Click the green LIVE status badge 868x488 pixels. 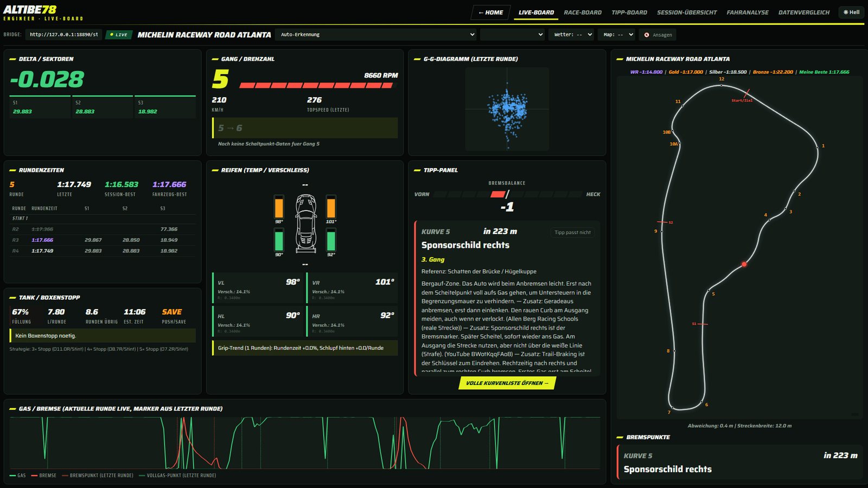(119, 35)
